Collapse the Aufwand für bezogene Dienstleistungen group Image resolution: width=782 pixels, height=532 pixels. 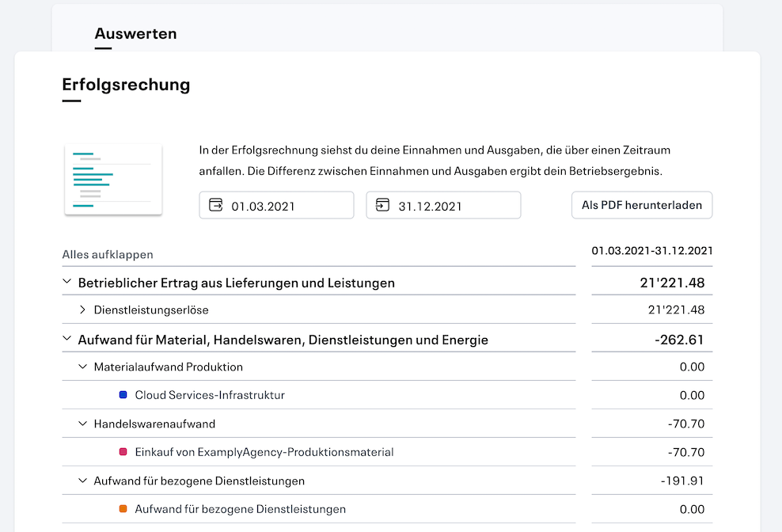[x=83, y=481]
